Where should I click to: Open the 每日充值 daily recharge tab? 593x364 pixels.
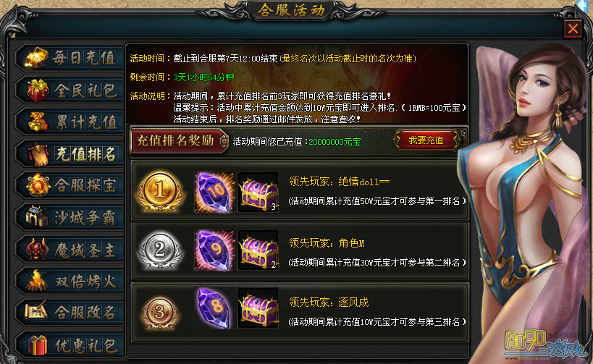coord(70,58)
